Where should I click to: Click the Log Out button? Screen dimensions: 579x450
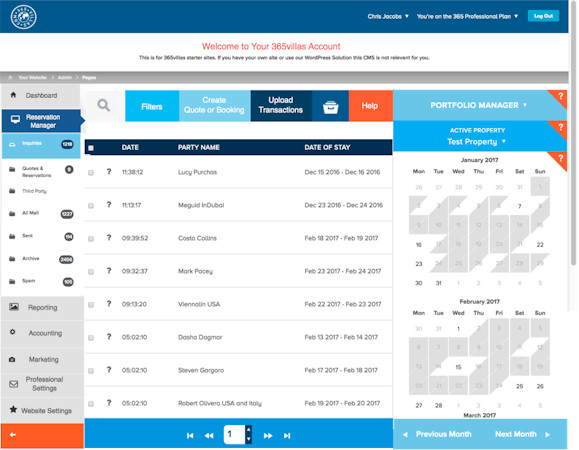tap(543, 16)
